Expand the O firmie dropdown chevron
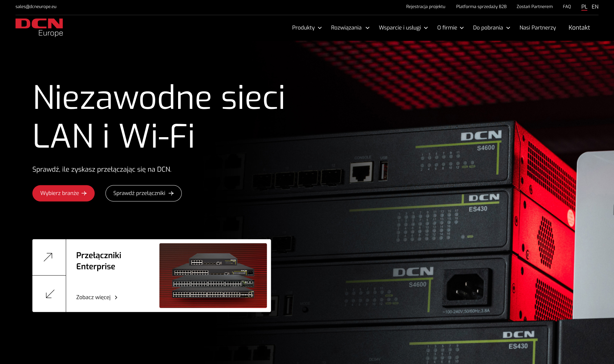 click(x=462, y=28)
